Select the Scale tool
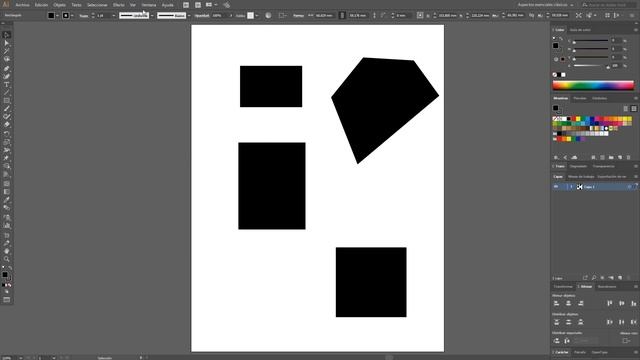Viewport: 640px width, 360px height. (x=7, y=142)
